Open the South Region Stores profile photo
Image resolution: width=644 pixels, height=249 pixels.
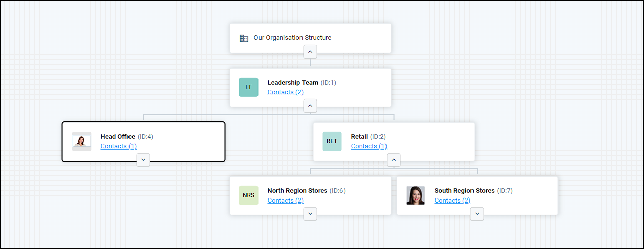tap(415, 195)
